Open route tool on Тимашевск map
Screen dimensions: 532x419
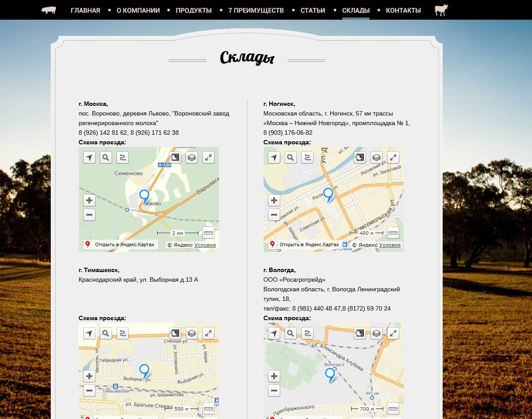pos(123,333)
